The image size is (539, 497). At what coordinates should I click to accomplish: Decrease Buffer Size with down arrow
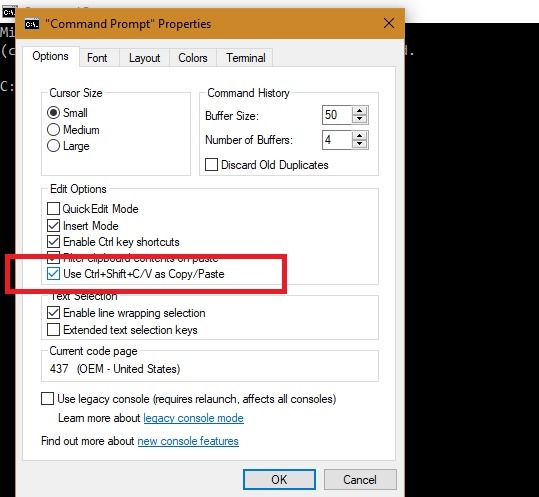pos(360,119)
